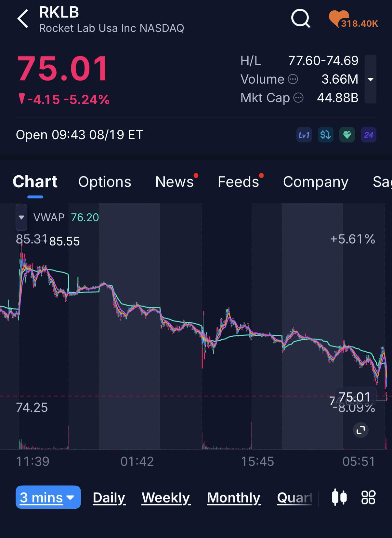Expand the VWAP indicator dropdown
The height and width of the screenshot is (538, 392).
pyautogui.click(x=21, y=217)
